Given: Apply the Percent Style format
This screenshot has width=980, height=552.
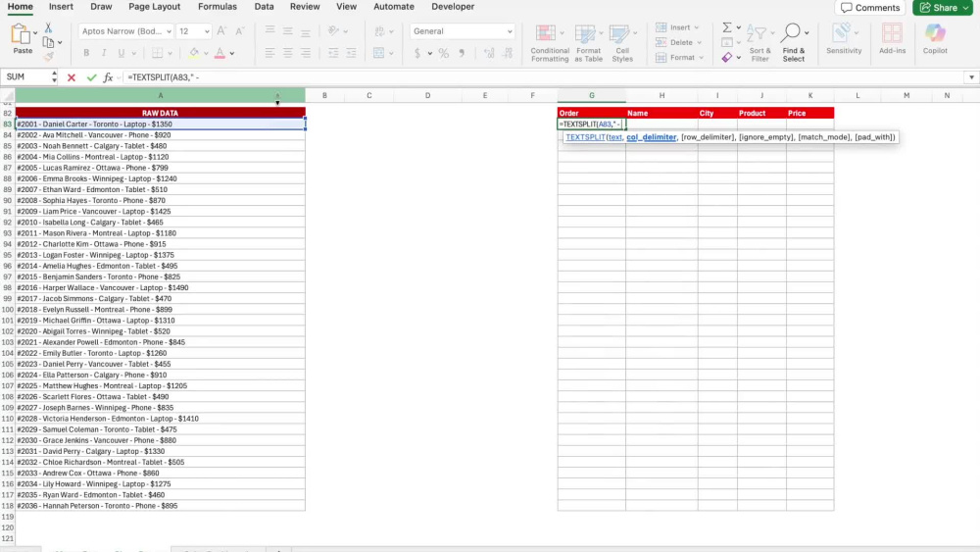Looking at the screenshot, I should tap(444, 54).
